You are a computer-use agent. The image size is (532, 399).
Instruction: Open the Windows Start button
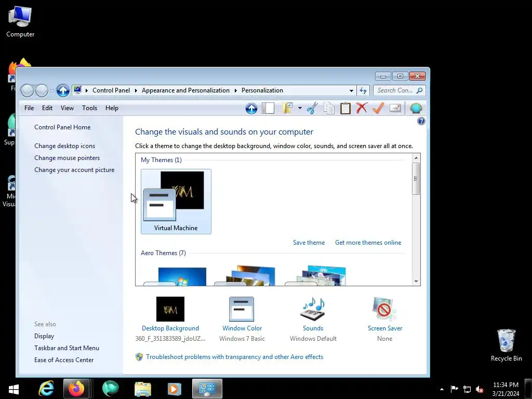pyautogui.click(x=14, y=389)
